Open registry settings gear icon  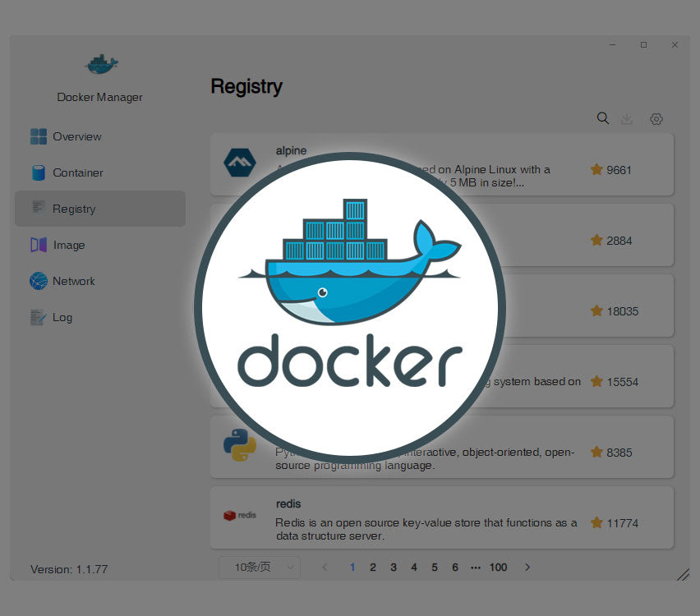pos(656,119)
